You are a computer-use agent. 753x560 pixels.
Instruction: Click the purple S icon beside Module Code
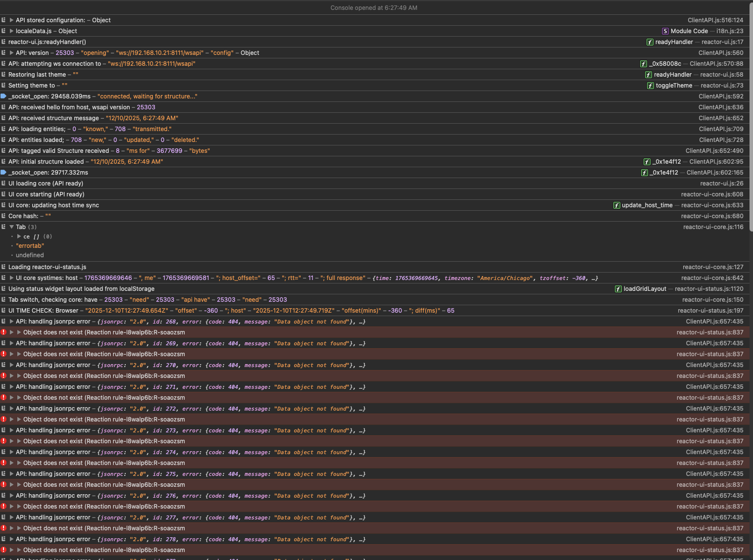[665, 31]
